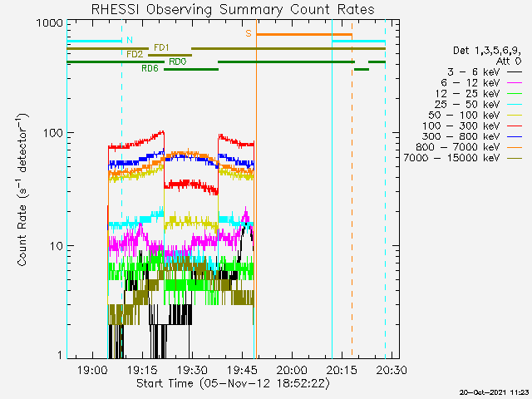Click the 'RD0' flag label

click(x=178, y=62)
